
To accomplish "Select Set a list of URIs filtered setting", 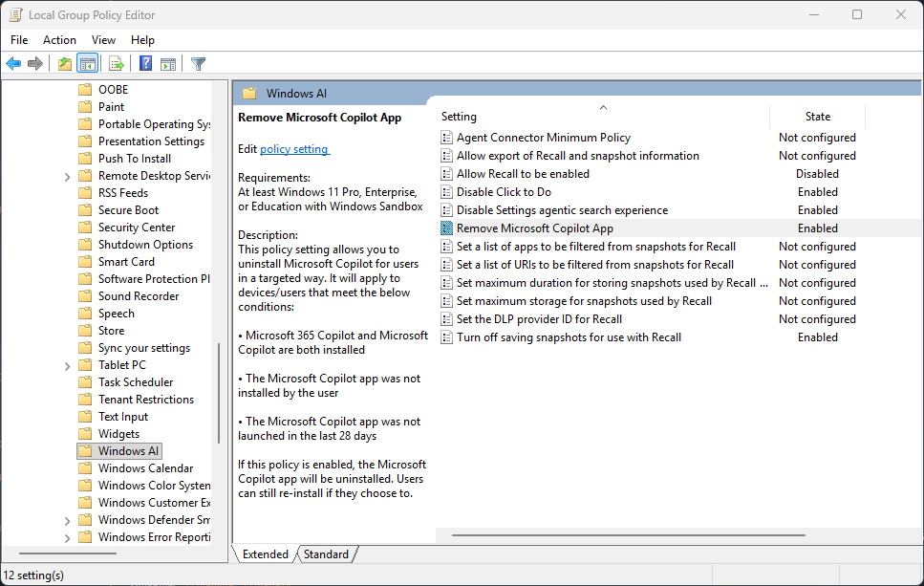I will point(595,265).
